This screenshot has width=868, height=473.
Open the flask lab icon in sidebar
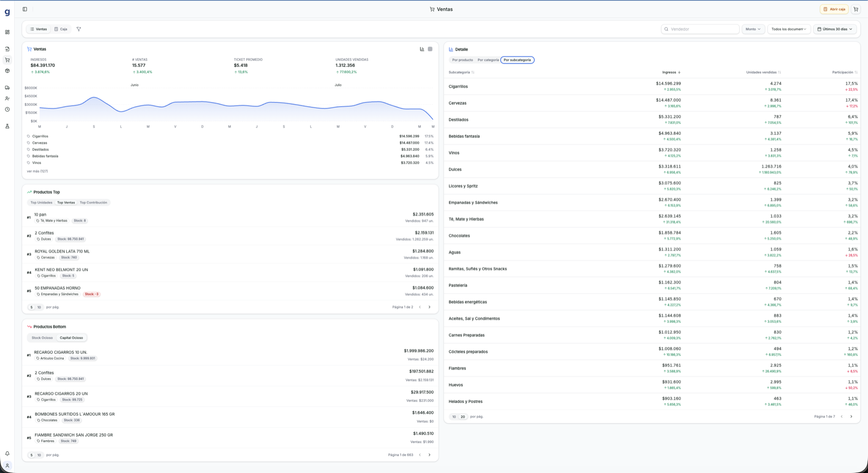[x=7, y=126]
